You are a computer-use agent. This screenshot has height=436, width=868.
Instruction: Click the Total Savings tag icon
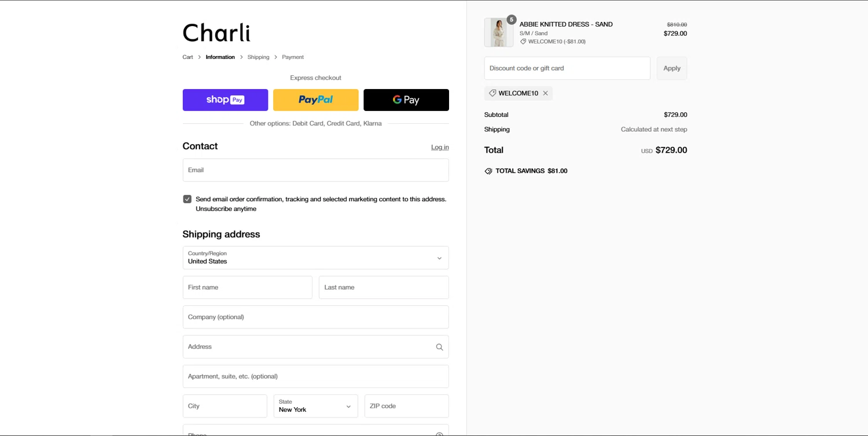488,171
